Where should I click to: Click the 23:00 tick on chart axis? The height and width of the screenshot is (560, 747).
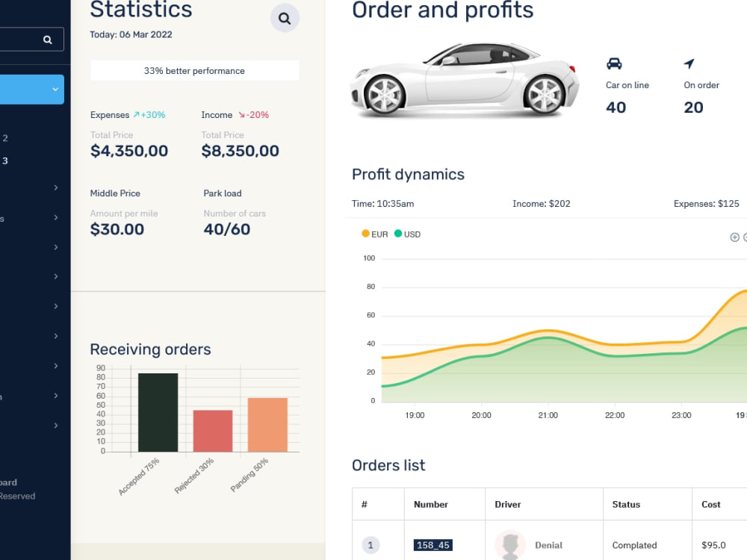tap(681, 415)
